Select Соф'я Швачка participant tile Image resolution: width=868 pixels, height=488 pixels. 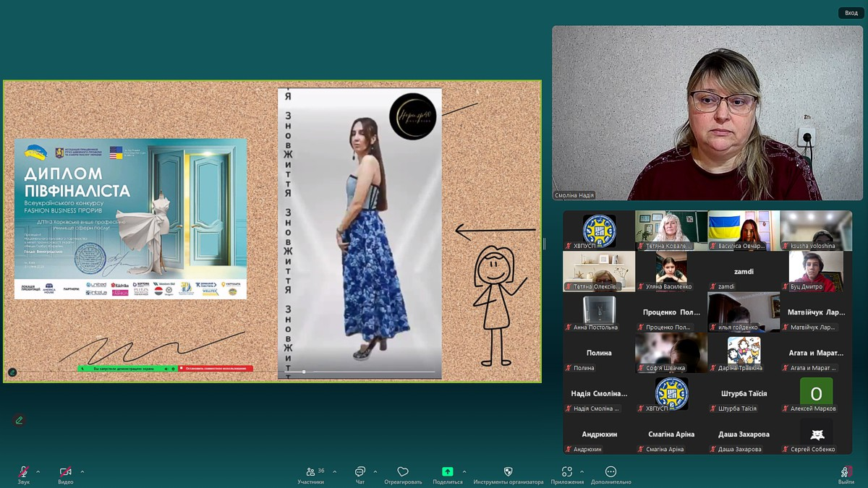(671, 353)
